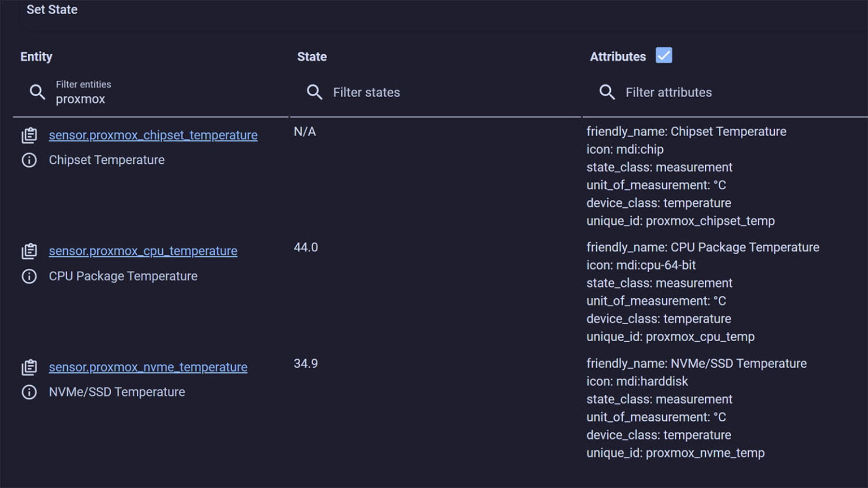Click the search icon in Filter entities
The height and width of the screenshot is (488, 868).
pos(37,92)
